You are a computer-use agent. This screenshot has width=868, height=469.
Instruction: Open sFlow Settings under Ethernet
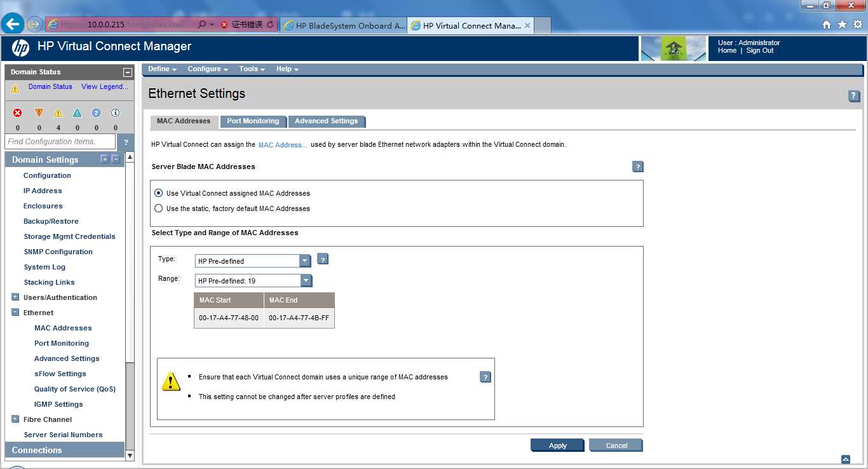[60, 374]
